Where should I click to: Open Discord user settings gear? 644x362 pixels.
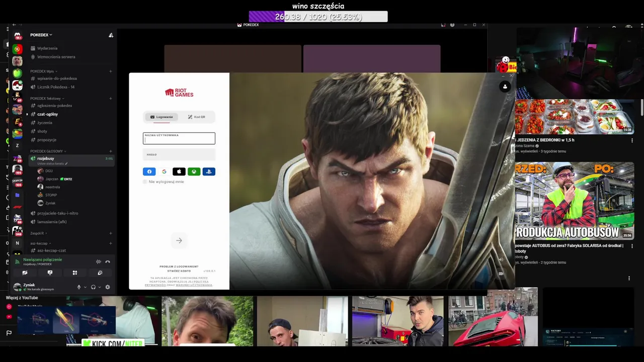pos(108,287)
